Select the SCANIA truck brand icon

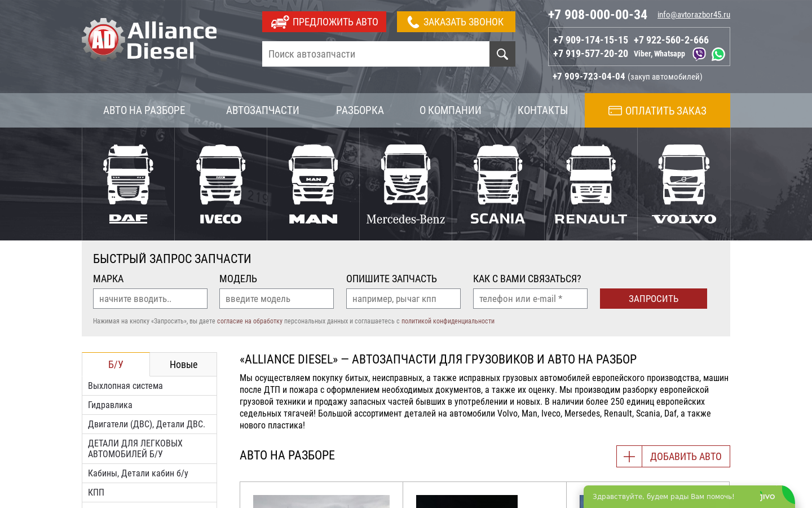[498, 184]
